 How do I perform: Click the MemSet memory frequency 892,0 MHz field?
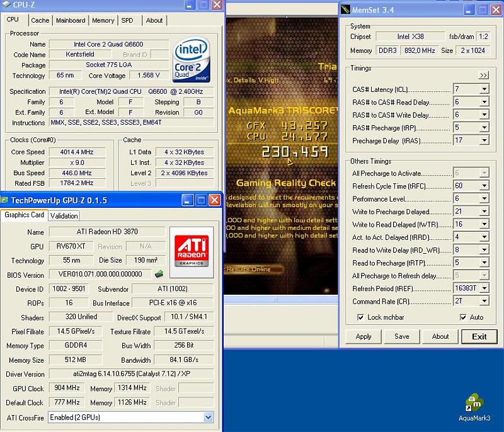point(420,50)
